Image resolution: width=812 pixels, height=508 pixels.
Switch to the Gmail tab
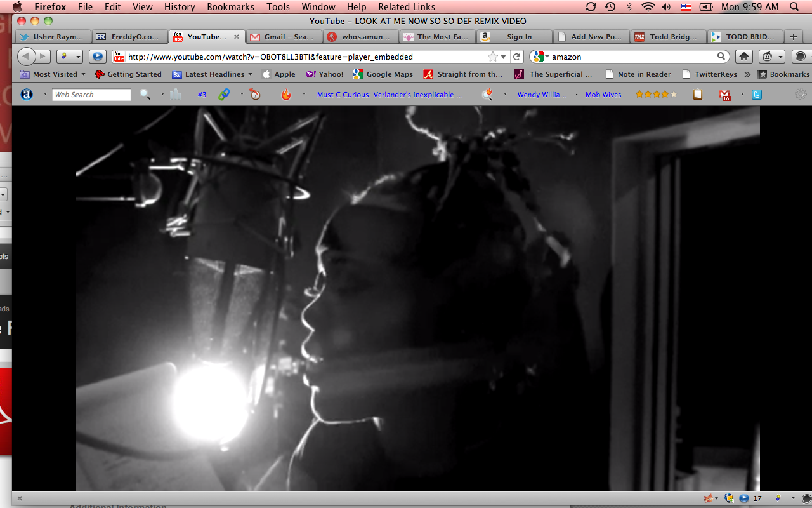[282, 37]
